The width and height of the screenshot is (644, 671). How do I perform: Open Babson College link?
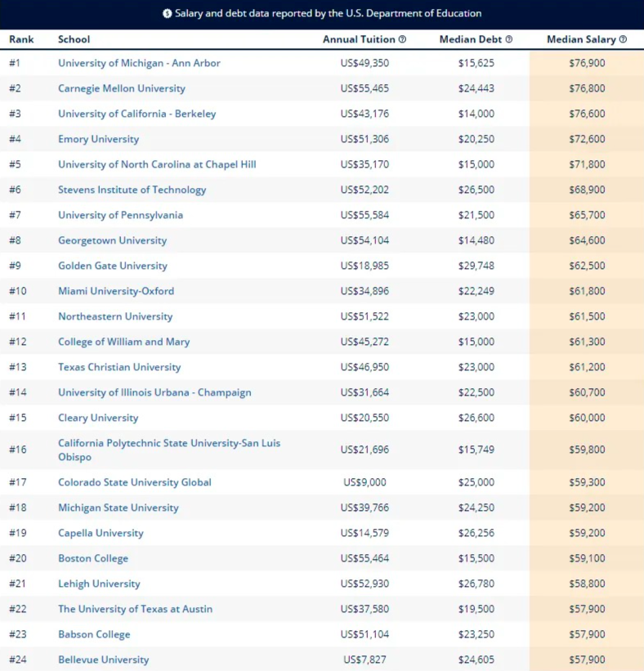[x=94, y=634]
